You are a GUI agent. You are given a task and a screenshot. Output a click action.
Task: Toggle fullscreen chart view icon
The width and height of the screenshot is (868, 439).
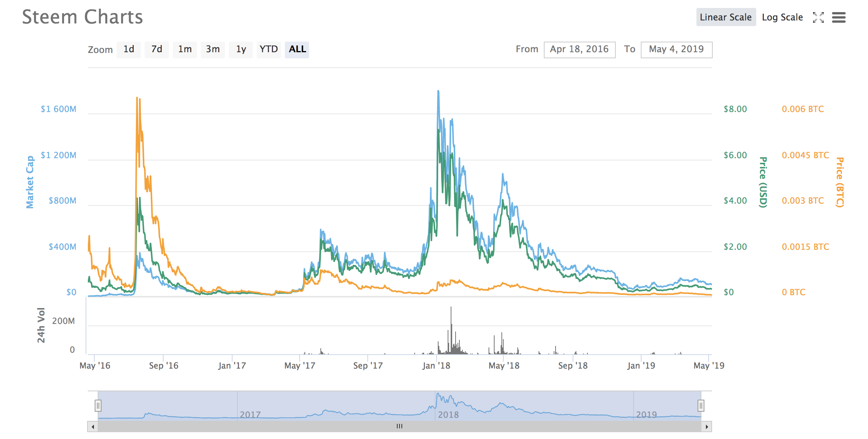[818, 17]
